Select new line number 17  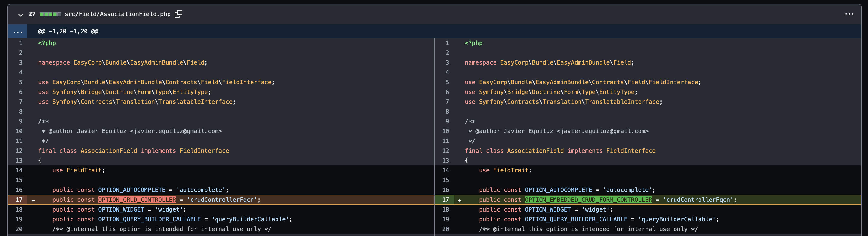(446, 200)
